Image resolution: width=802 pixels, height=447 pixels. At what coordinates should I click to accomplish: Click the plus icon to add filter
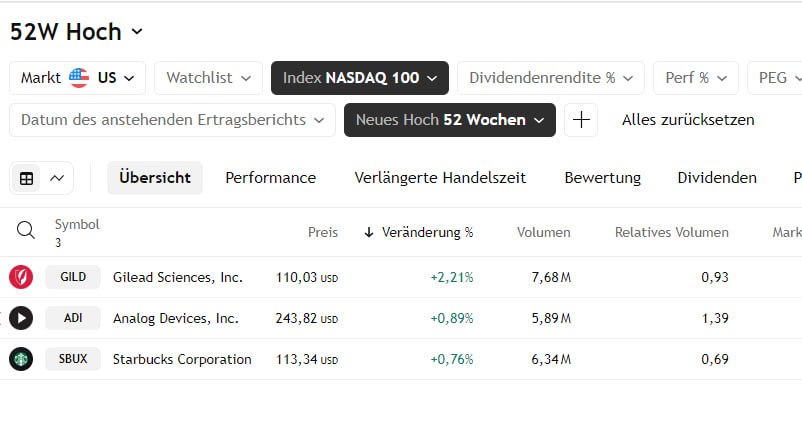pos(581,120)
